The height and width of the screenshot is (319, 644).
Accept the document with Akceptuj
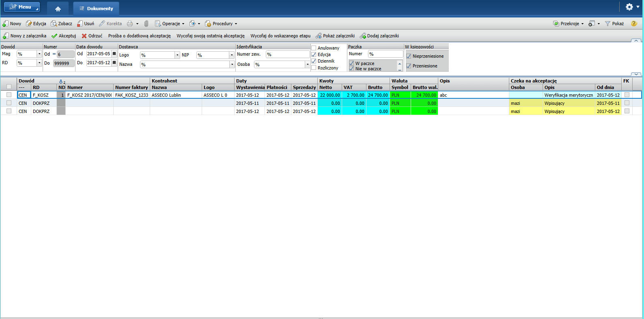(64, 36)
